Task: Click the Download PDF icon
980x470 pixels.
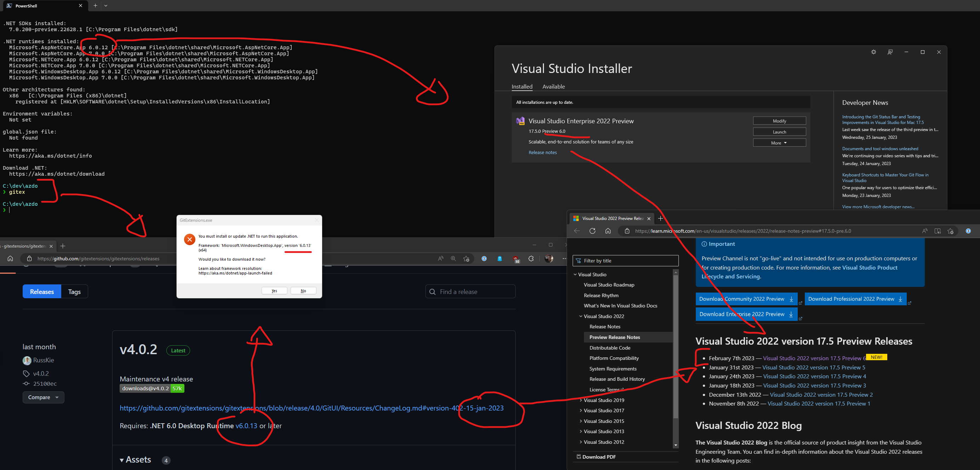Action: 579,457
